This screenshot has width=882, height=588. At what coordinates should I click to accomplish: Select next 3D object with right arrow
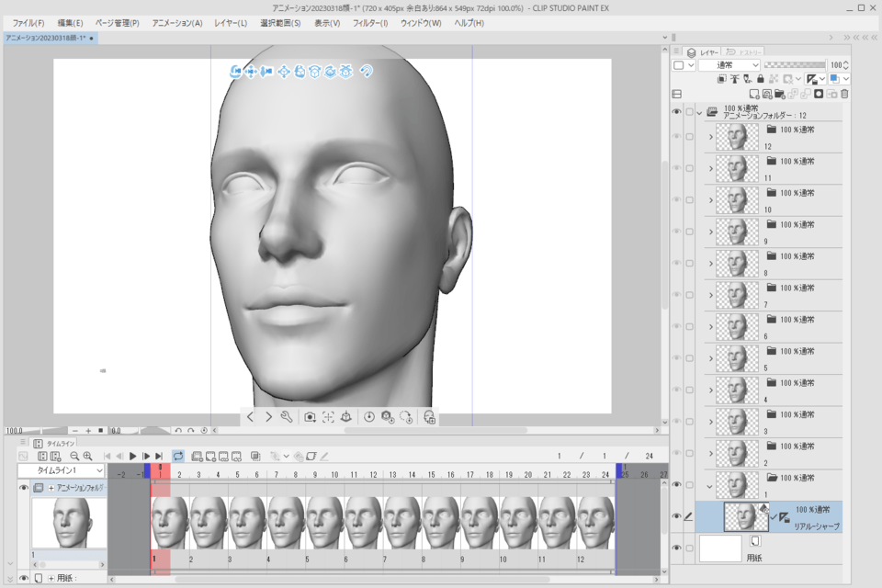(268, 417)
